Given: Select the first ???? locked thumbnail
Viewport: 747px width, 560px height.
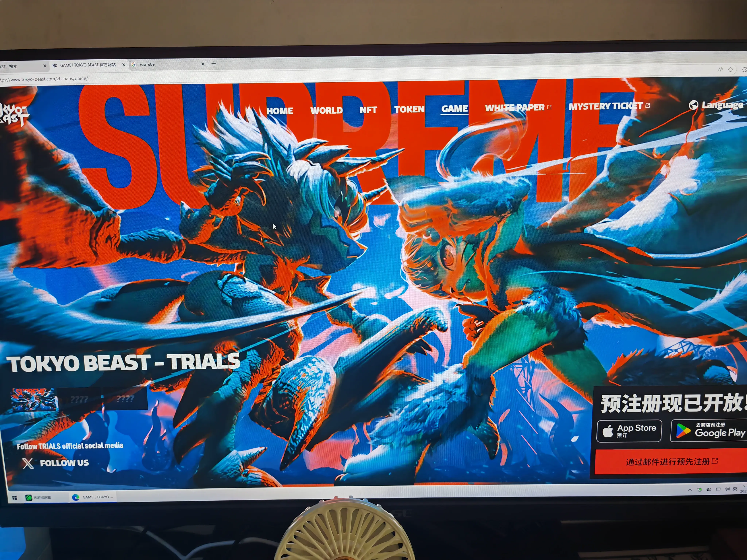Looking at the screenshot, I should pyautogui.click(x=79, y=399).
